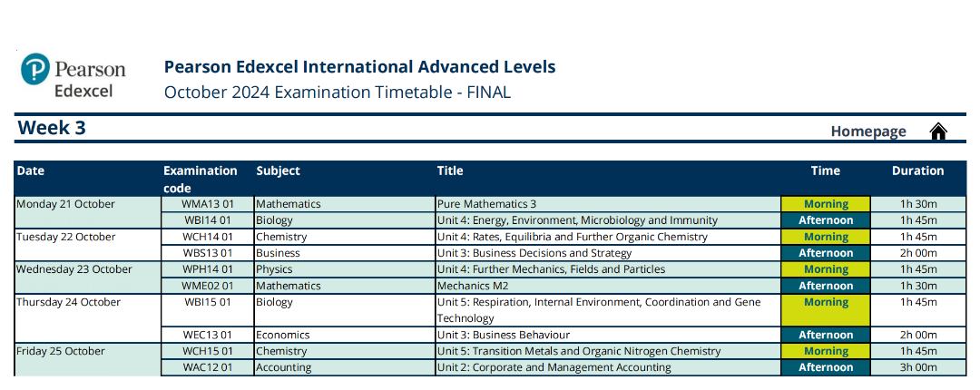Click the Pearson Edexcel International Advanced Levels title
The height and width of the screenshot is (390, 980).
[359, 66]
